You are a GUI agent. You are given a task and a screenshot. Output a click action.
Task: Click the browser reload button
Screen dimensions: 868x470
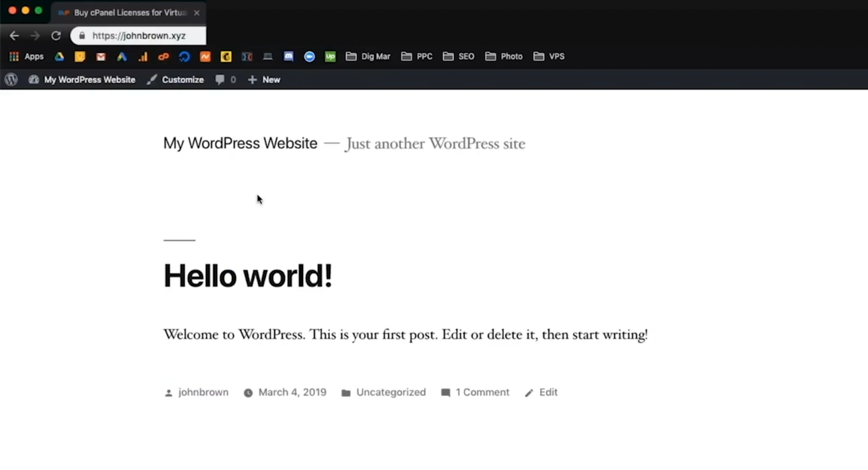click(56, 36)
